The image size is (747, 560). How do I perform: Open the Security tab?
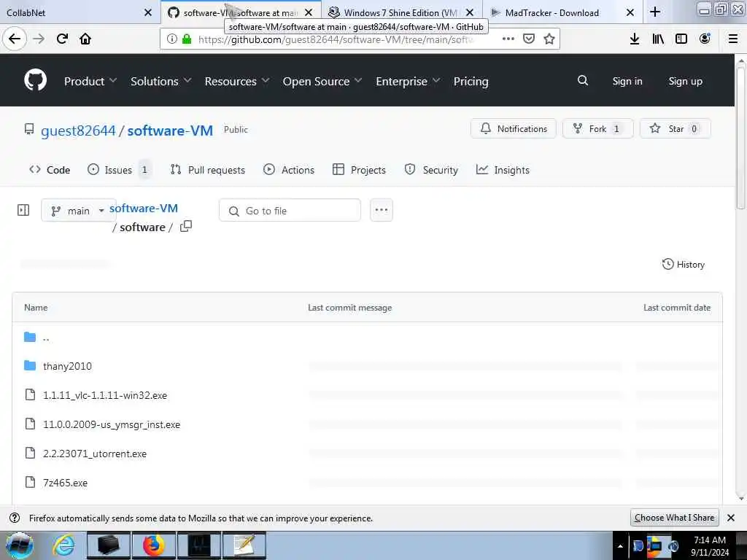pos(431,169)
